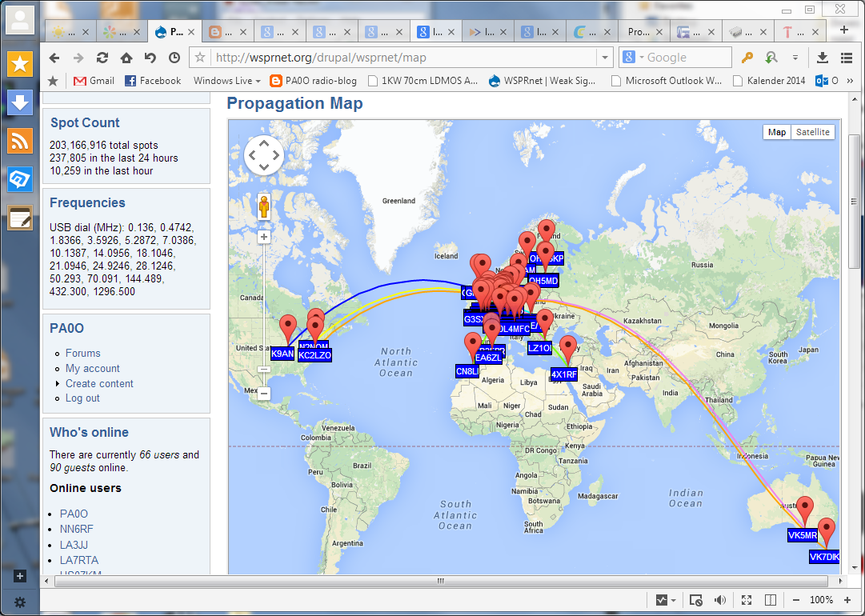The width and height of the screenshot is (865, 616).
Task: Toggle the ad blocker icon in the status bar
Action: point(695,600)
